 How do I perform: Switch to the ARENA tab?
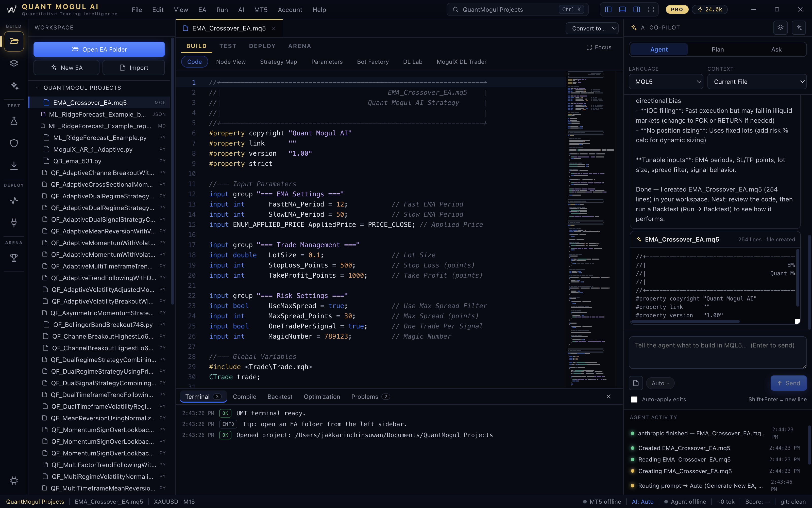(300, 46)
